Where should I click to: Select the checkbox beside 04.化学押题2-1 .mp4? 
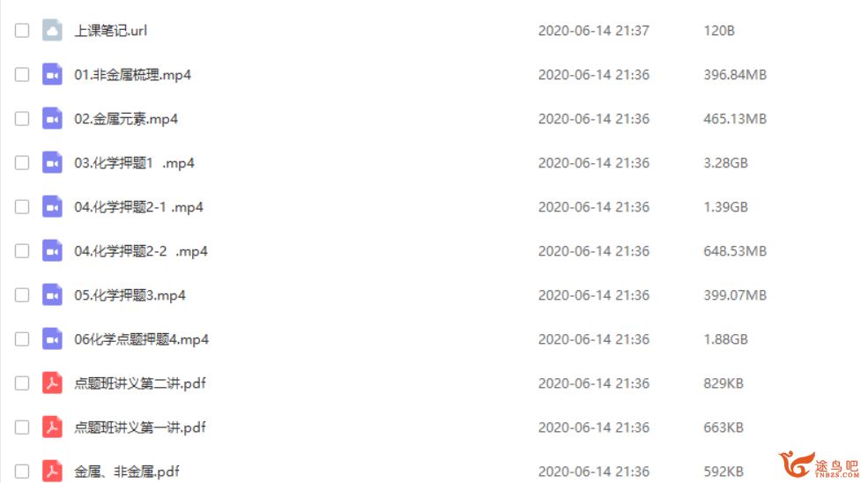pyautogui.click(x=22, y=206)
